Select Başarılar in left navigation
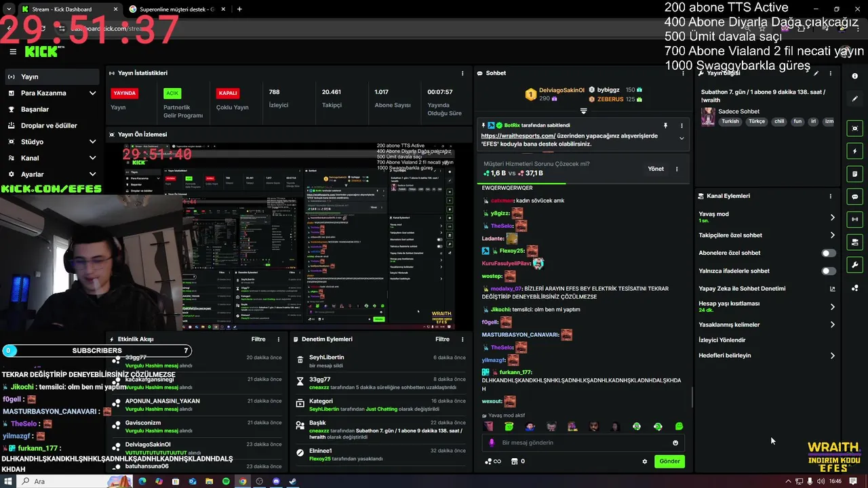 52,109
